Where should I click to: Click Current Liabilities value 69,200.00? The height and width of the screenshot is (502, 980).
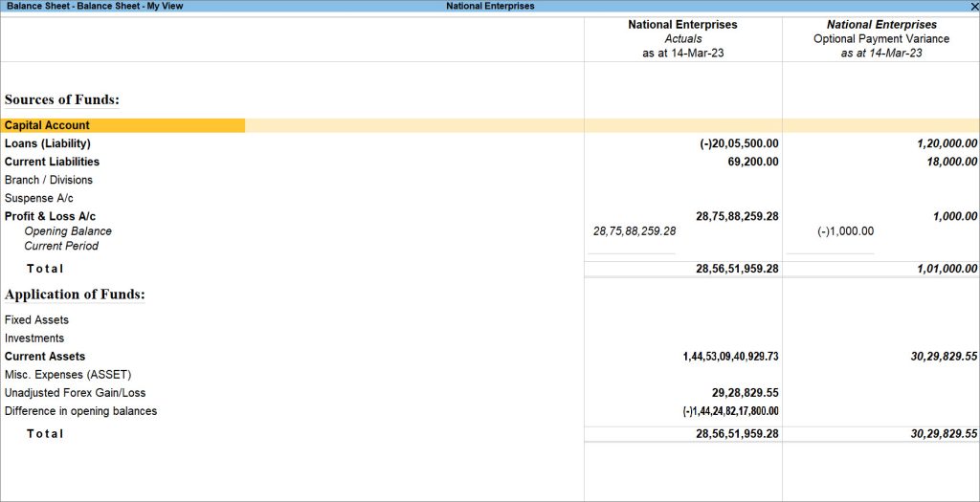[753, 162]
